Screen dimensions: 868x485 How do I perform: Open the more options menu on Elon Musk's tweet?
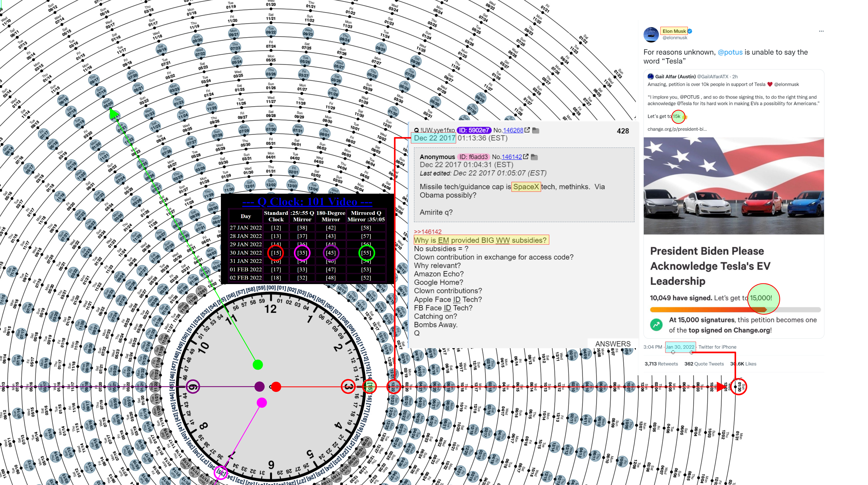tap(821, 31)
